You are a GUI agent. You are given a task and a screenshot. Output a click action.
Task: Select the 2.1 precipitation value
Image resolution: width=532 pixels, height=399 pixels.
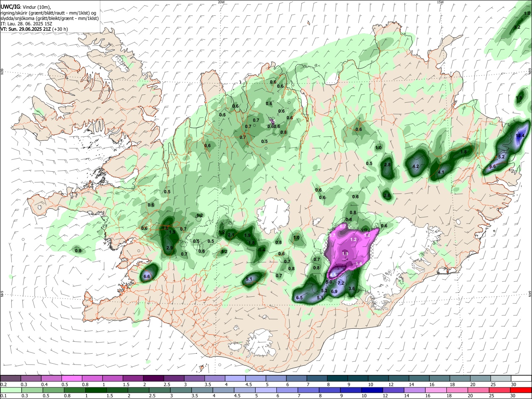[x=232, y=235]
